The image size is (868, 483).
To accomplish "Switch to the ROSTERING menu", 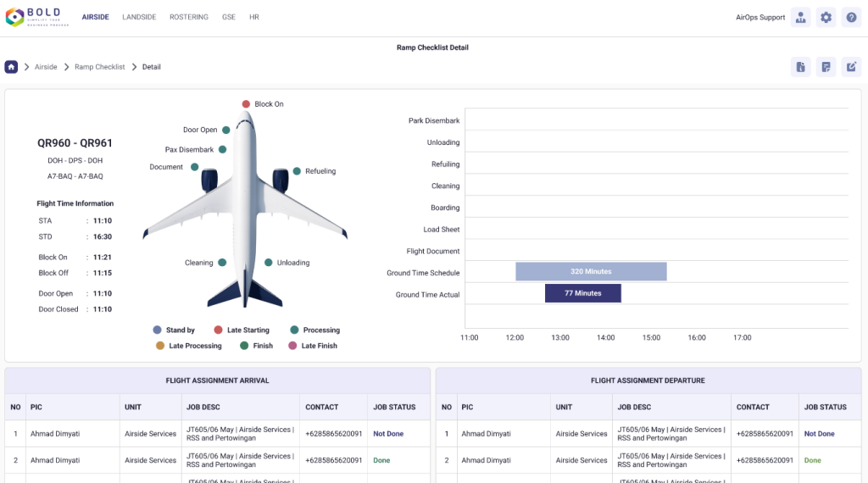I will (188, 17).
